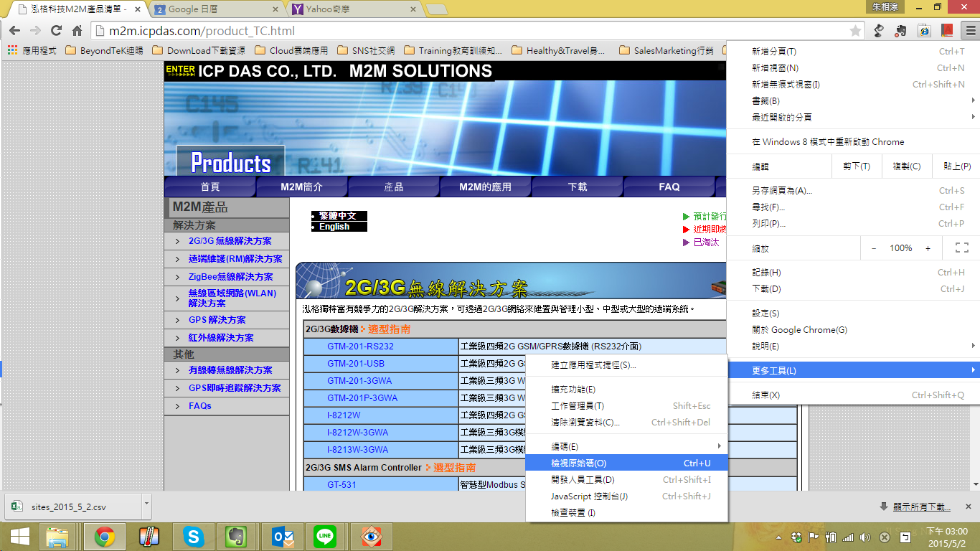
Task: Enter fullscreen with the zoom row icon
Action: [962, 248]
